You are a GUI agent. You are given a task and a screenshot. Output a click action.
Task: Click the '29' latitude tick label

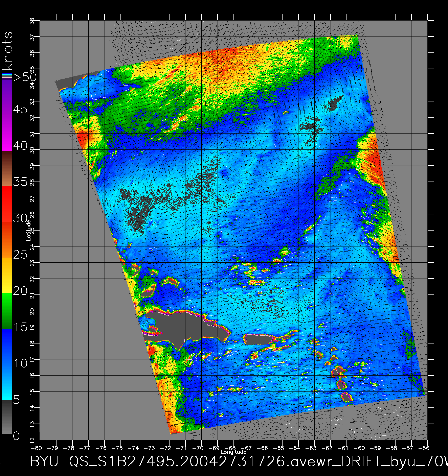tap(32, 167)
